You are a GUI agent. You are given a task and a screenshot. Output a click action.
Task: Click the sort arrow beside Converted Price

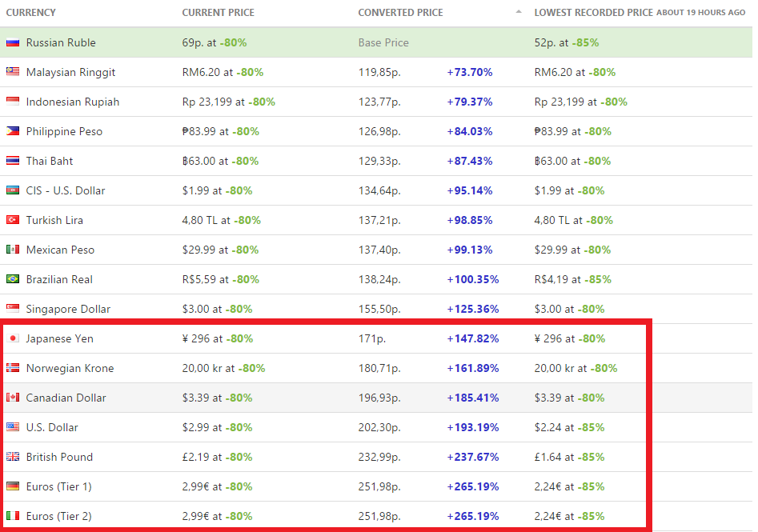coord(518,12)
